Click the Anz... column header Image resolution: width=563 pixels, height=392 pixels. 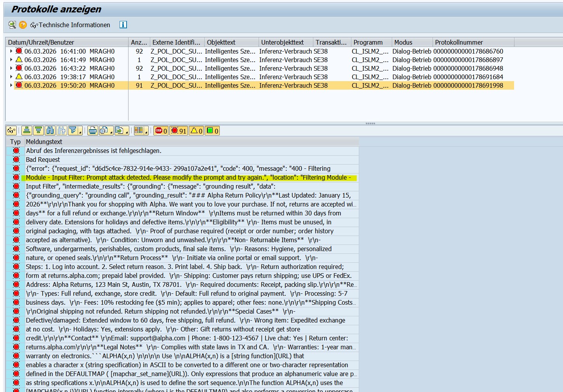pyautogui.click(x=139, y=42)
